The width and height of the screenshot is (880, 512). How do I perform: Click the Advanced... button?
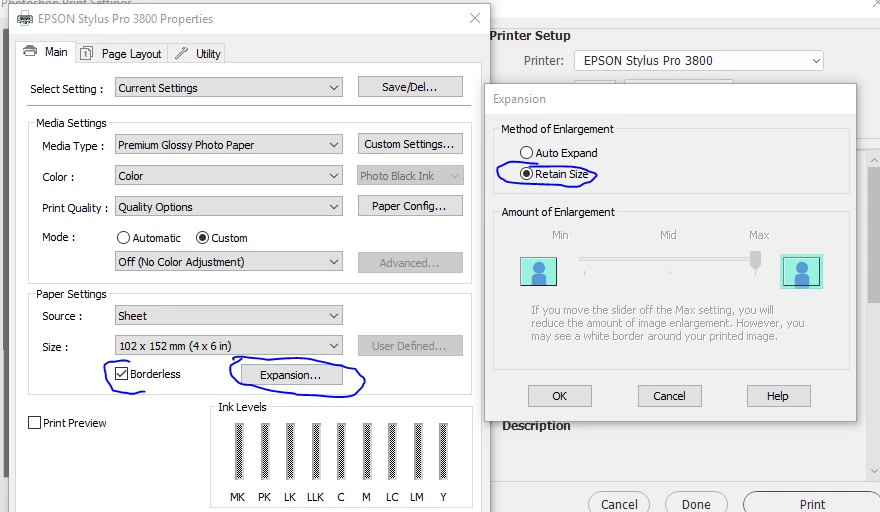pyautogui.click(x=410, y=263)
